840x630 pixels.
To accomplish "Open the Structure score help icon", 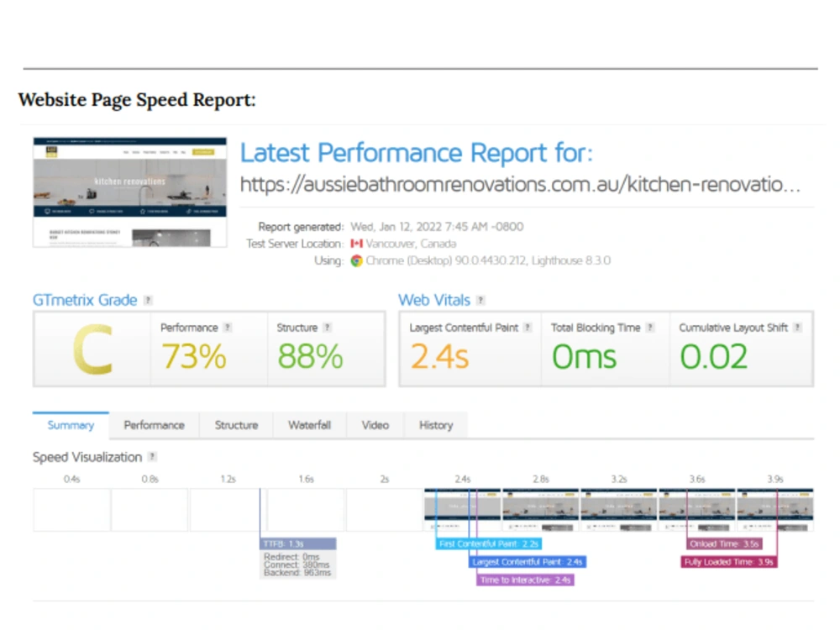I will (x=328, y=328).
